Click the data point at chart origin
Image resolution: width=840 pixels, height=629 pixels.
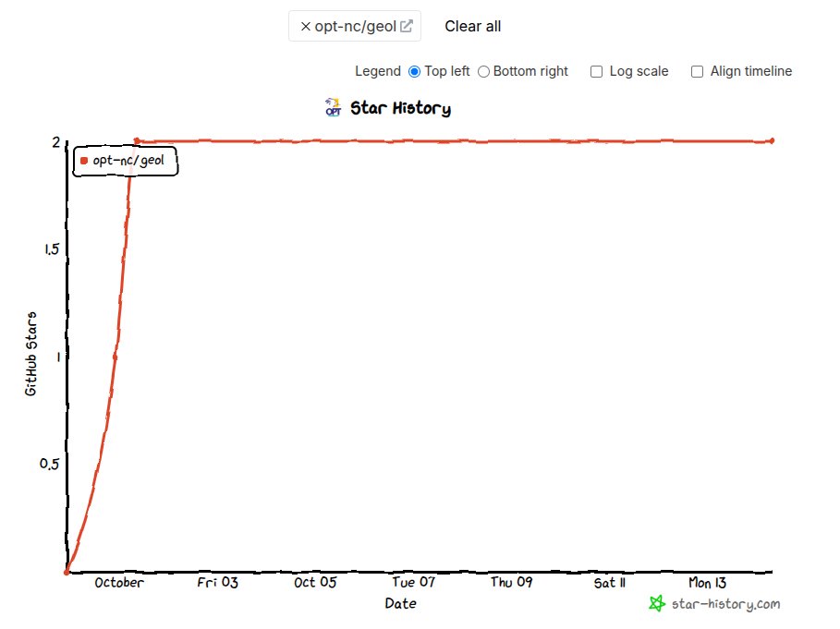[x=67, y=573]
